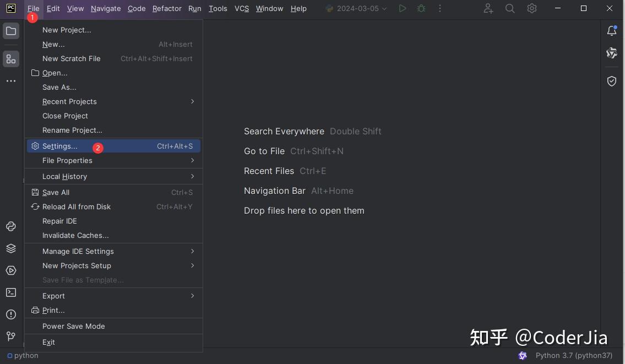
Task: Select Open... with folder icon
Action: (113, 73)
